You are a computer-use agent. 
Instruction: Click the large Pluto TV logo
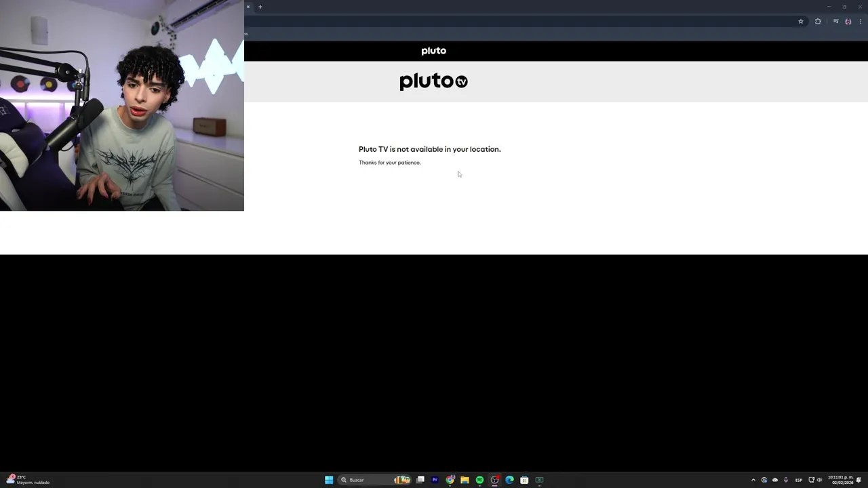[434, 81]
